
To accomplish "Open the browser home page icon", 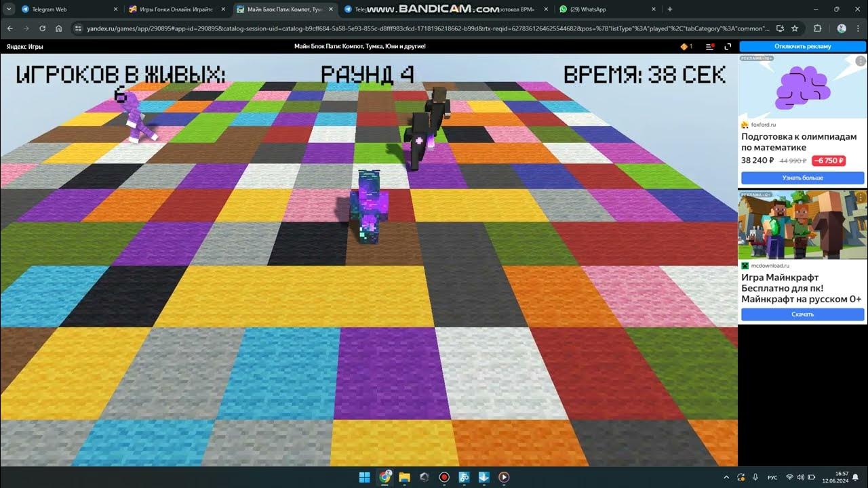I will click(x=59, y=28).
